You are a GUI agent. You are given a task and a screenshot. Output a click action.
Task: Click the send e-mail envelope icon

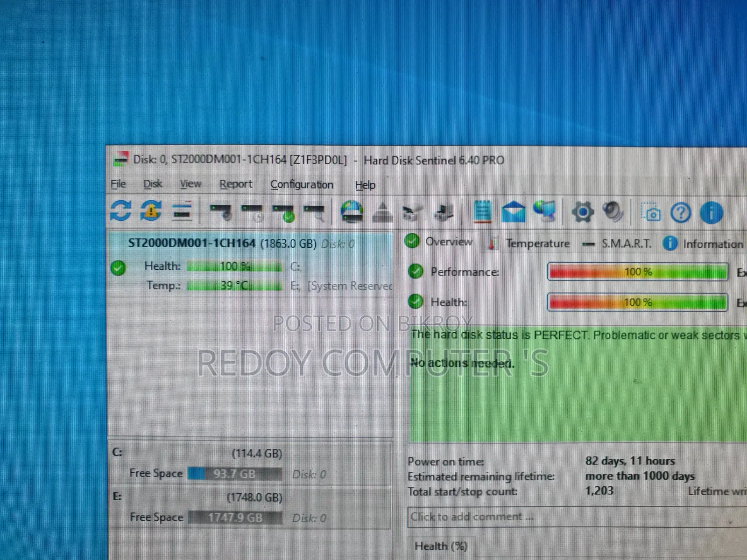[x=513, y=212]
